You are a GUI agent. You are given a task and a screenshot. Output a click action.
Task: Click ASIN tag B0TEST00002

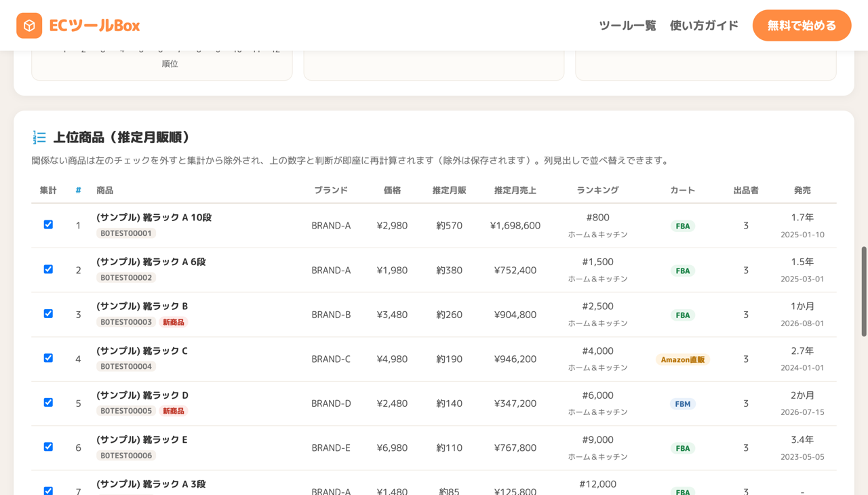(126, 277)
